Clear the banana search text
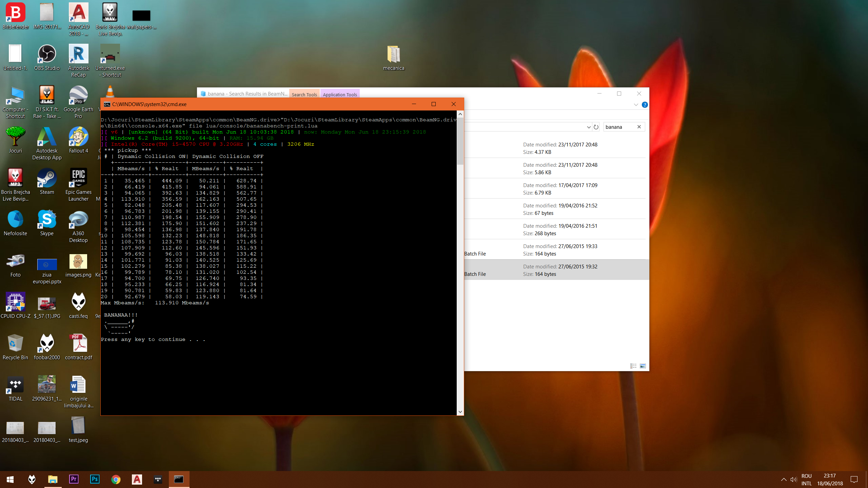868x488 pixels. (639, 127)
